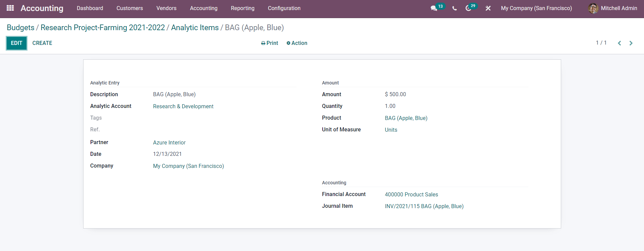Open the Configuration menu
Screen dimensions: 644x251
point(284,8)
